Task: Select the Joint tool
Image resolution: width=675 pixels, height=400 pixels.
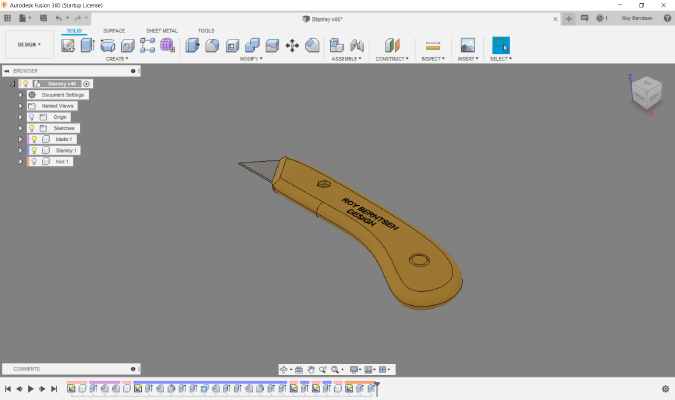Action: click(357, 45)
